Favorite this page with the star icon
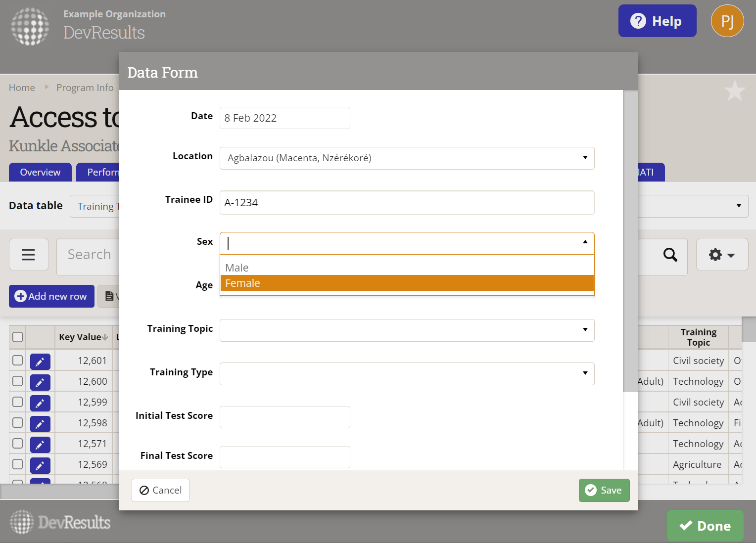The image size is (756, 543). point(735,91)
